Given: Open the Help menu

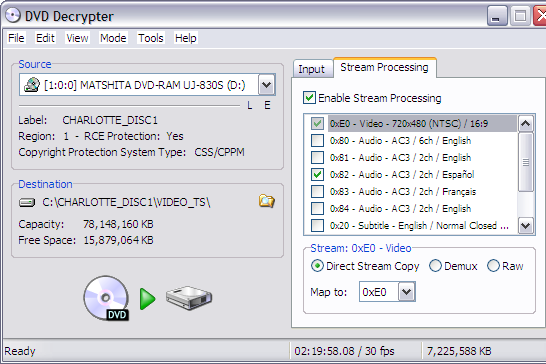Looking at the screenshot, I should 186,38.
